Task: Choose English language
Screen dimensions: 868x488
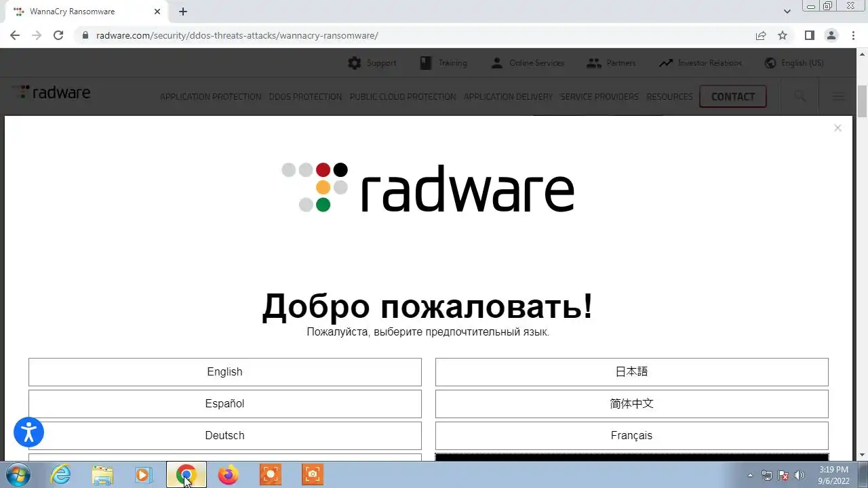Action: click(x=225, y=372)
